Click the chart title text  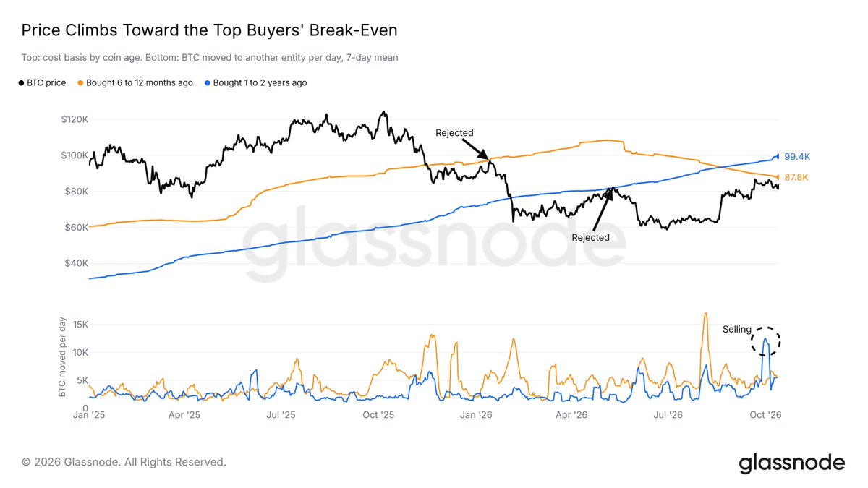[209, 30]
